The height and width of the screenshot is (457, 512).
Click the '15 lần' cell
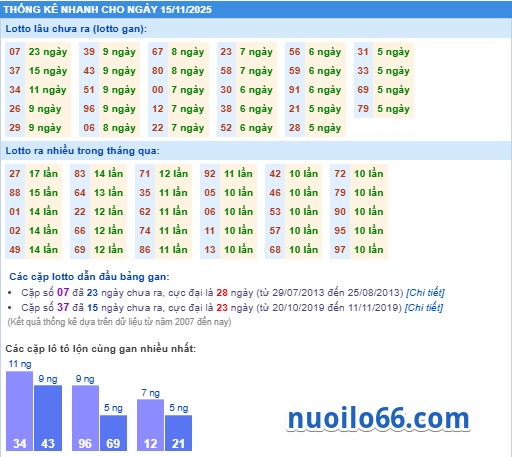coord(43,193)
